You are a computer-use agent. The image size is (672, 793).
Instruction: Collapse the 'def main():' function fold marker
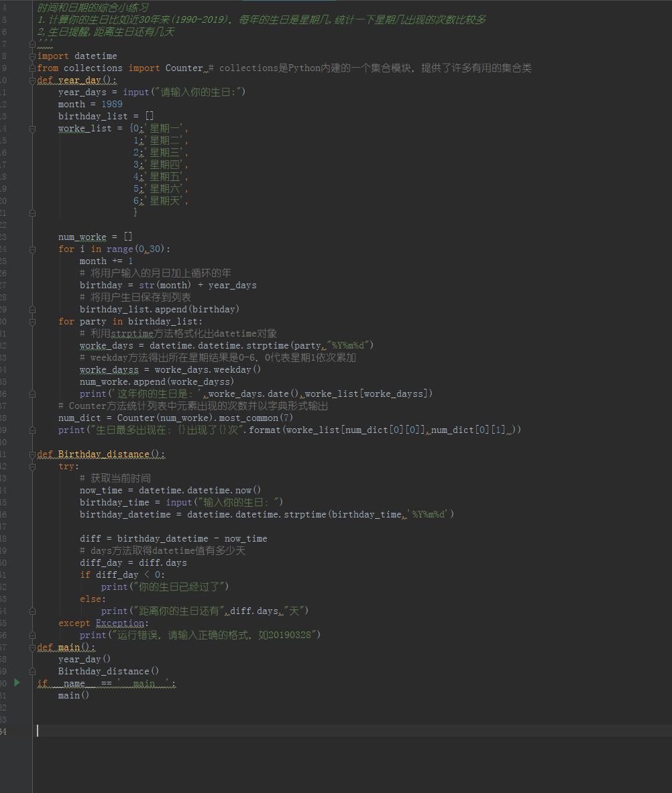click(x=32, y=648)
